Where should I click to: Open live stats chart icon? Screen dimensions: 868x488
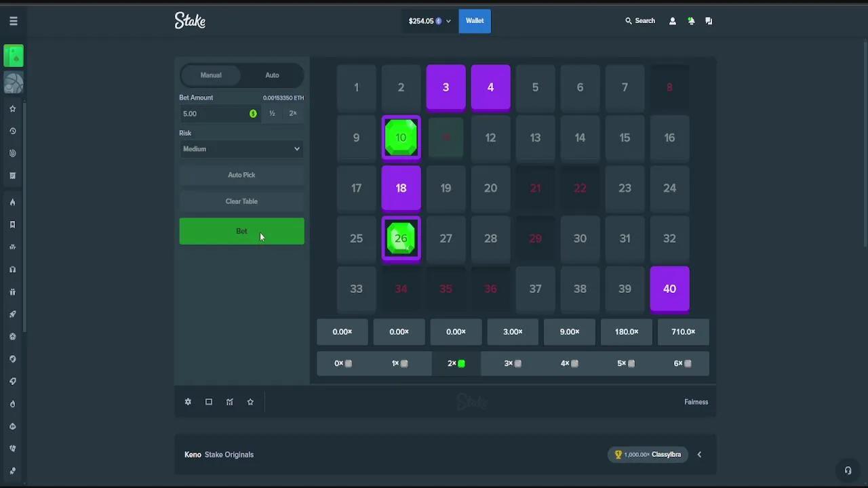click(x=230, y=402)
